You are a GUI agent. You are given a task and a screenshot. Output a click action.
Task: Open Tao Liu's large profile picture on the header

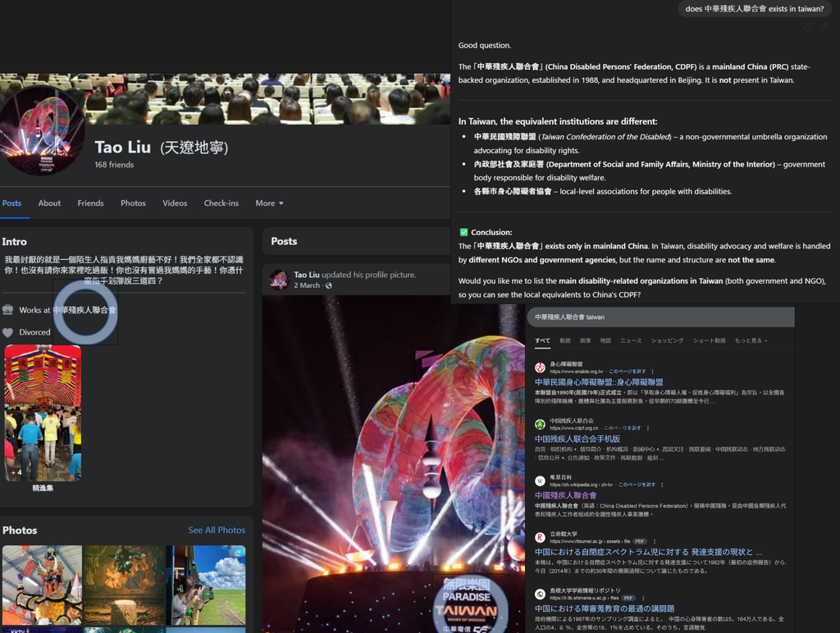[42, 131]
